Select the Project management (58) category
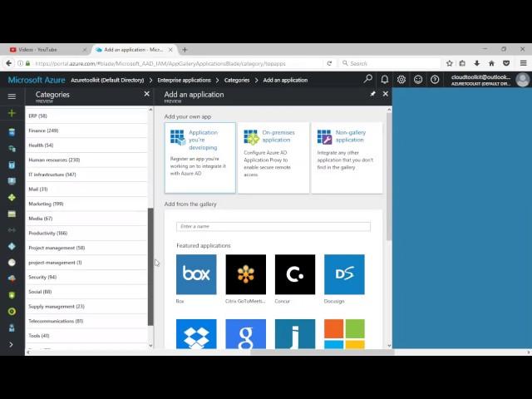532x399 pixels. click(x=86, y=248)
